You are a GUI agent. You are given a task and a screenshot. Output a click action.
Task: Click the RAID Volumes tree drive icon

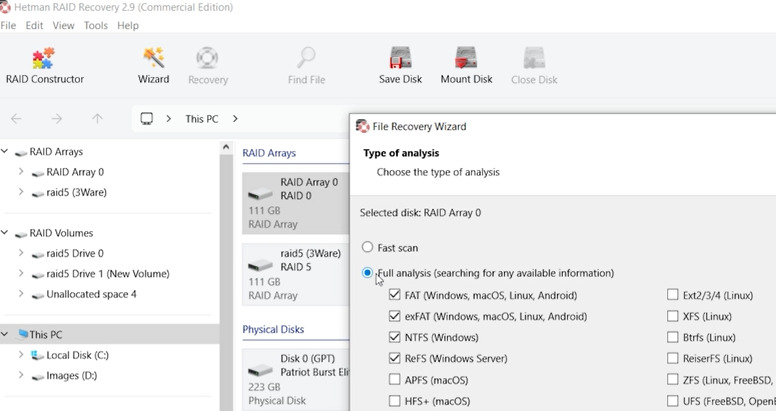(x=21, y=234)
